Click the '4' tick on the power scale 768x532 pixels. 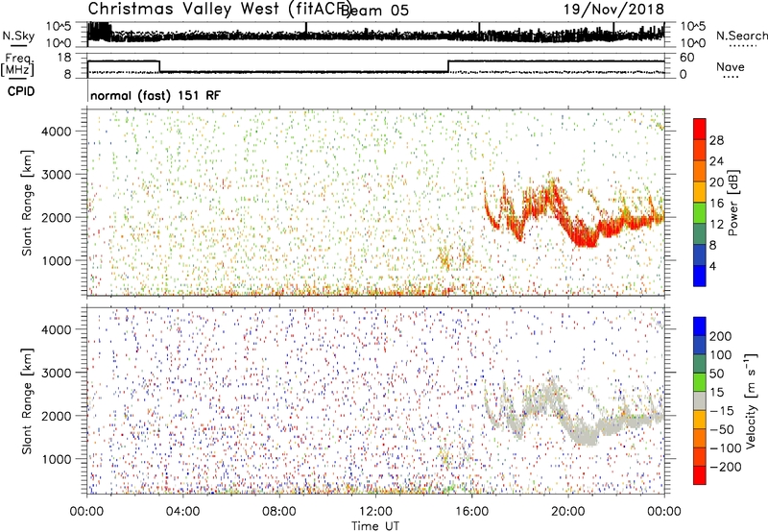click(712, 266)
